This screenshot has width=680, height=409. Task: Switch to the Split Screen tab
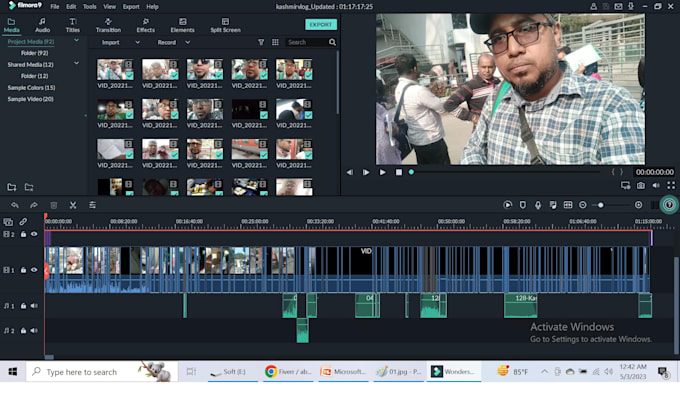tap(226, 25)
